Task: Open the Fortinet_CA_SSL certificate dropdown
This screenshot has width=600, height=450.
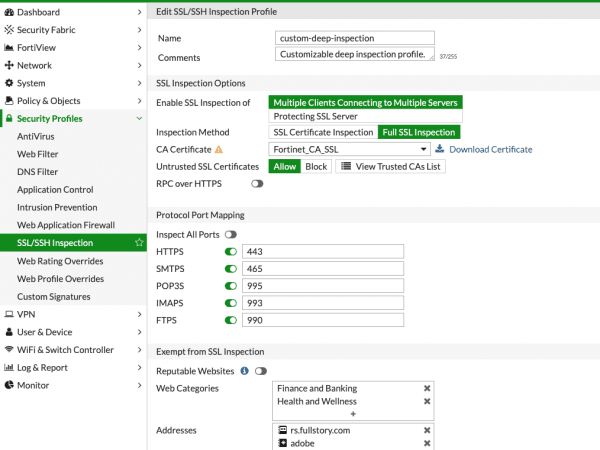Action: click(x=349, y=149)
